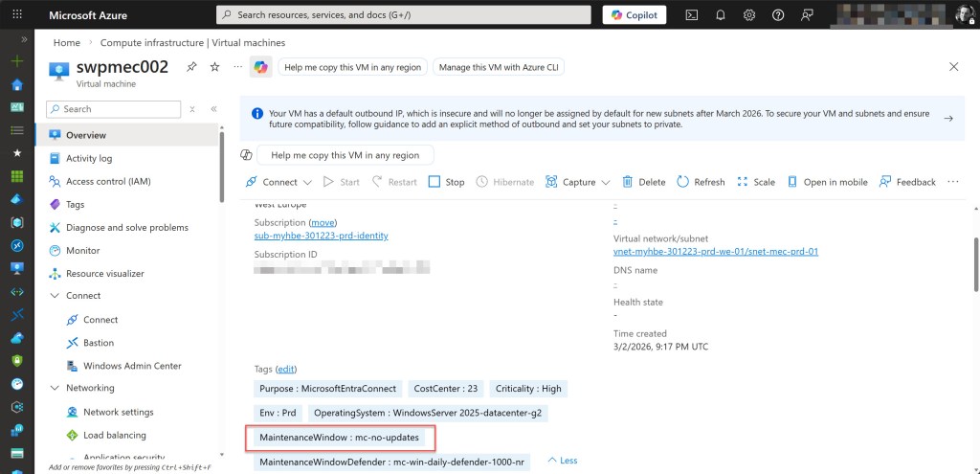Open portal settings gear
The image size is (980, 474).
749,15
